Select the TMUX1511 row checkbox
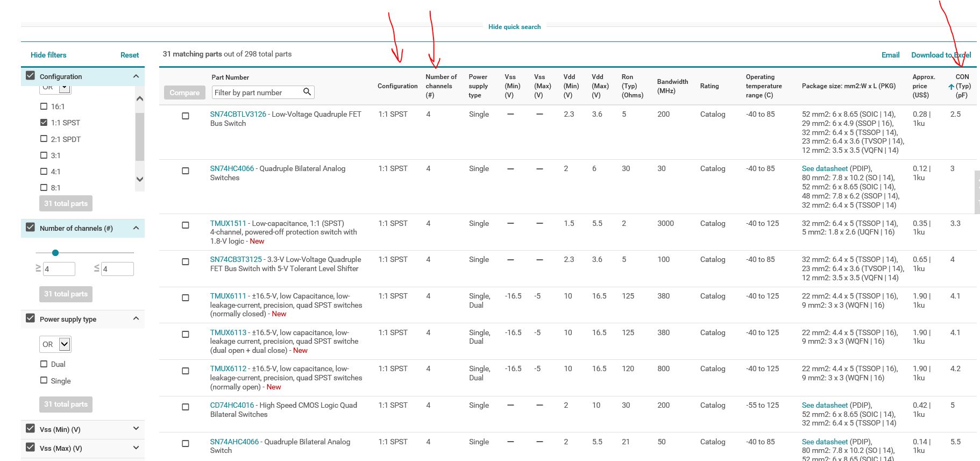 pyautogui.click(x=186, y=225)
